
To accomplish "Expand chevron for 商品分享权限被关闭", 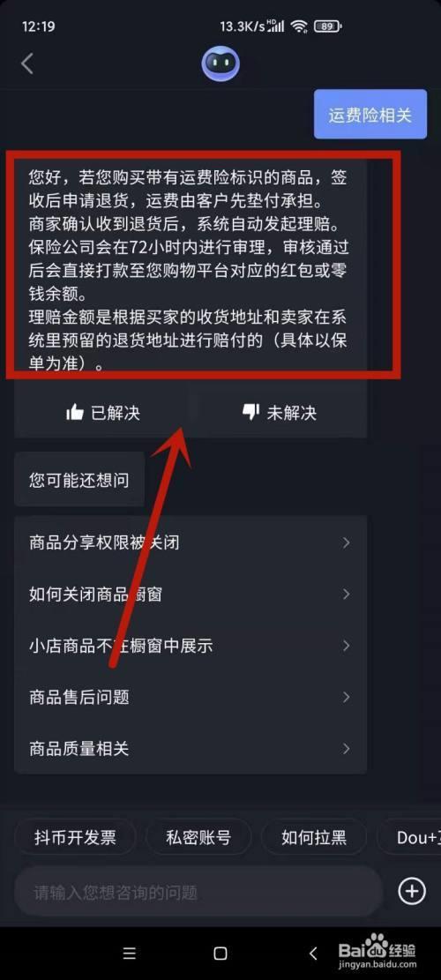I will (x=346, y=542).
